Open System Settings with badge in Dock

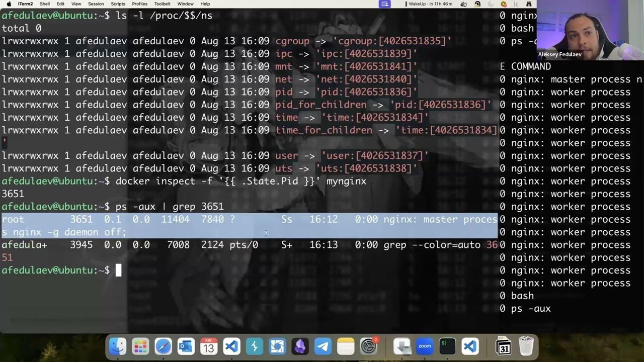[x=369, y=346]
